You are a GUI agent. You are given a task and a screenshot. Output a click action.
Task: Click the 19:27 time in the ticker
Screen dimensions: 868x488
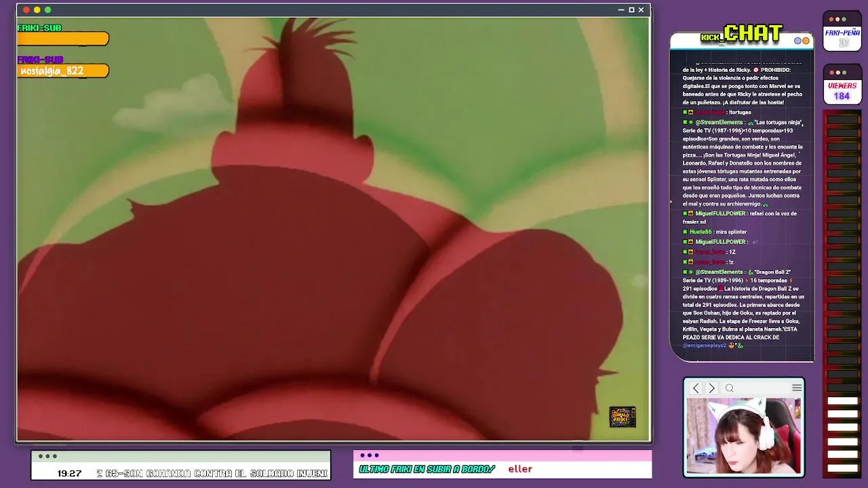[x=69, y=473]
